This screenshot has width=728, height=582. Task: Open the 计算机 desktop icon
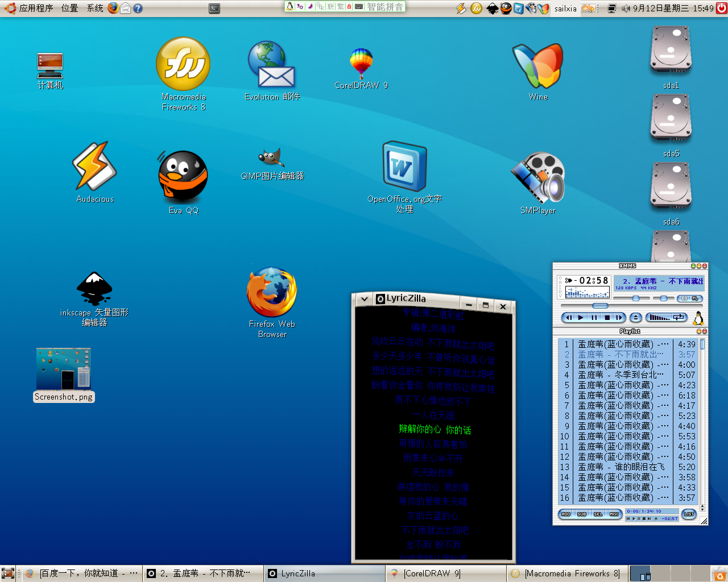tap(50, 72)
